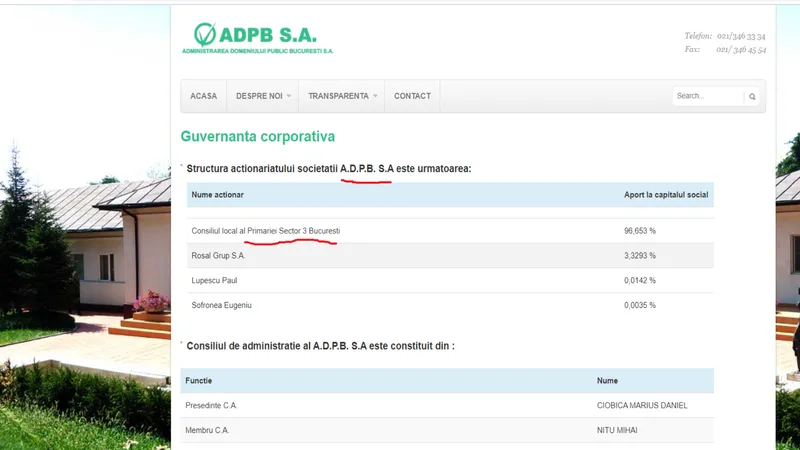Select the 'ADMINISTRAREA DOMENIULUI PUBLIC BUCURESTI S.A.' tagline
The width and height of the screenshot is (800, 450).
258,51
